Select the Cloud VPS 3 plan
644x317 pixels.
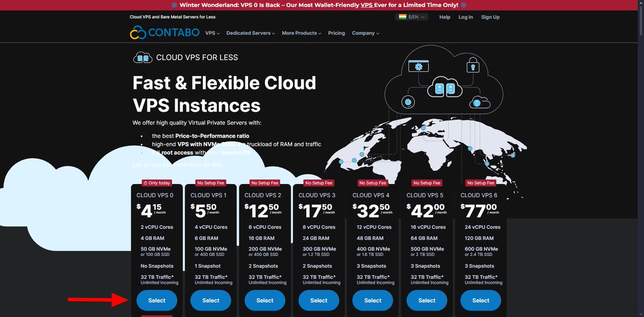point(319,300)
